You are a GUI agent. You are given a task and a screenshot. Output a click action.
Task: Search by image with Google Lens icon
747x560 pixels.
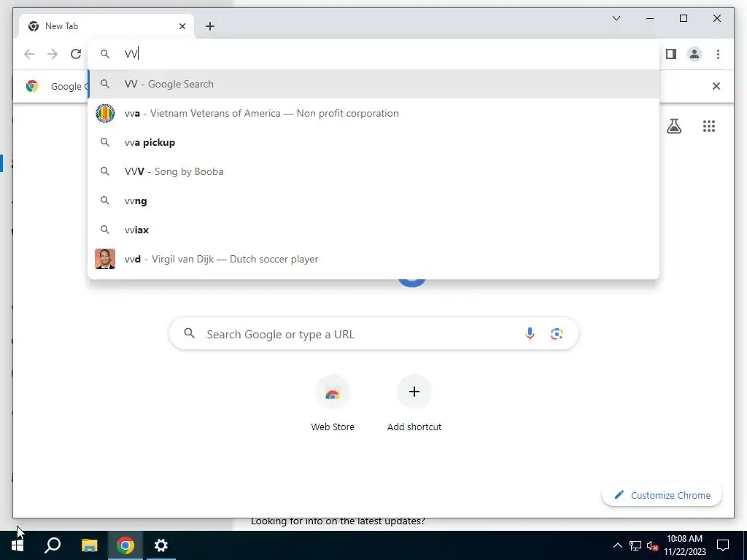(557, 334)
